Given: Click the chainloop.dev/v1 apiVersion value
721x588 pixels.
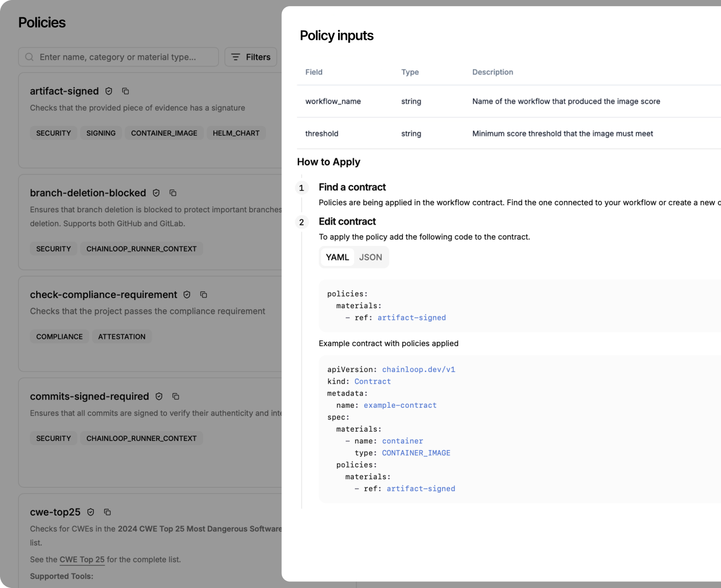Looking at the screenshot, I should (x=419, y=370).
